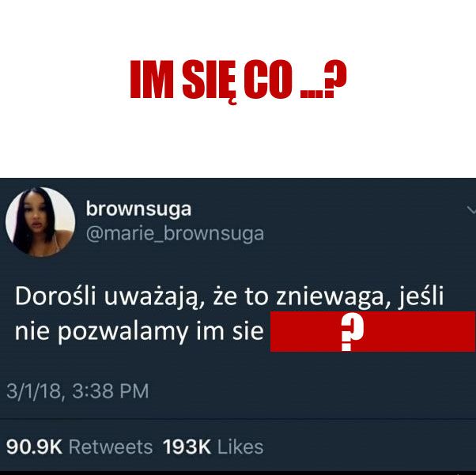View the tweet timestamp 3/1/18, 3:38 PM
476x475 pixels.
77,391
